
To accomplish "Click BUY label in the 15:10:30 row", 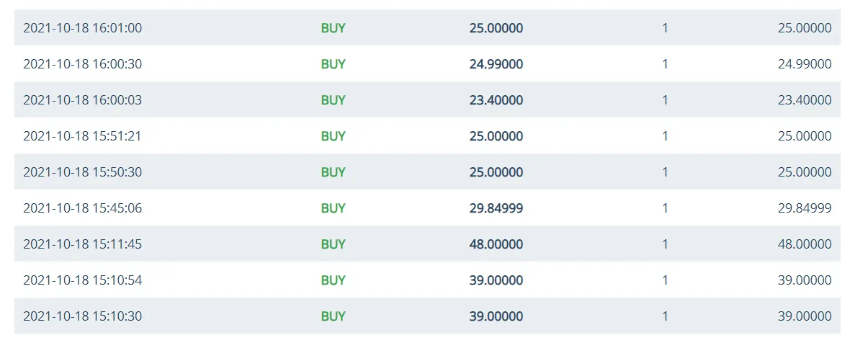I will [334, 316].
